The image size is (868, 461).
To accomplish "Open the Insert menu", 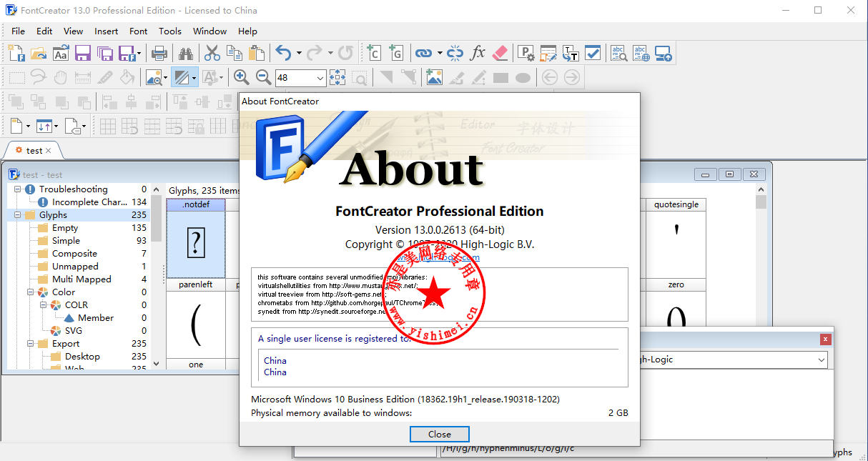I will pyautogui.click(x=107, y=31).
